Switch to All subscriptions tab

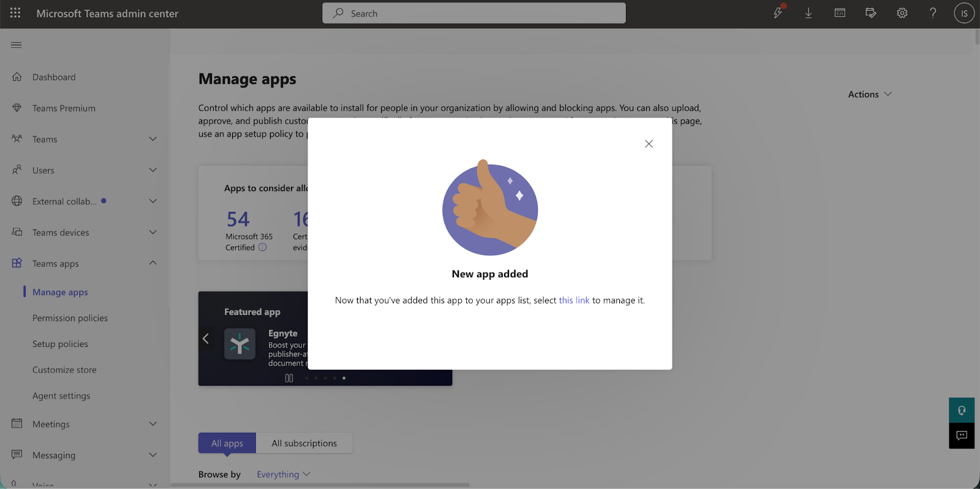[304, 443]
